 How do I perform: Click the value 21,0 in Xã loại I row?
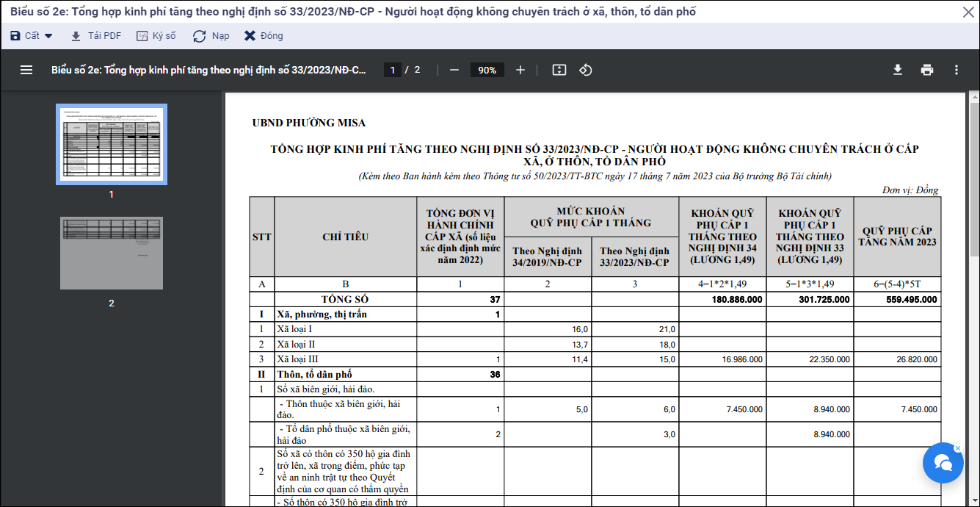coord(667,329)
